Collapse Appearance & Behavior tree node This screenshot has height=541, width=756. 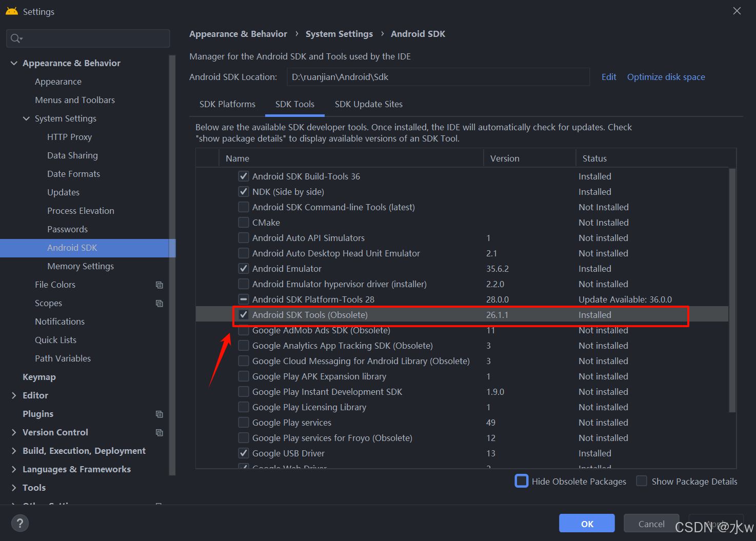click(14, 63)
